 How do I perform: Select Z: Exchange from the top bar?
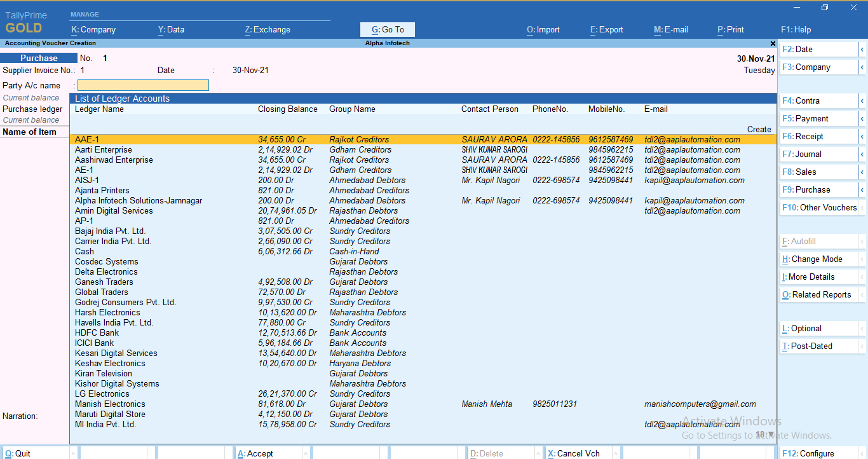[x=267, y=29]
